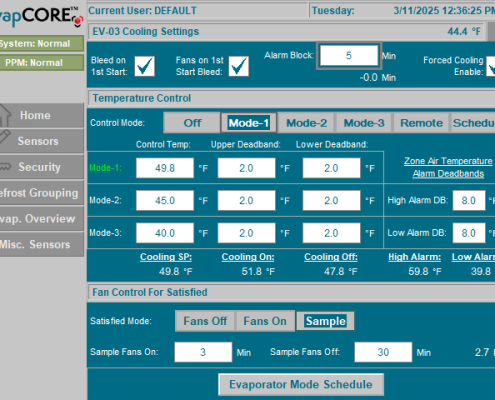Open the Security page

pos(42,167)
